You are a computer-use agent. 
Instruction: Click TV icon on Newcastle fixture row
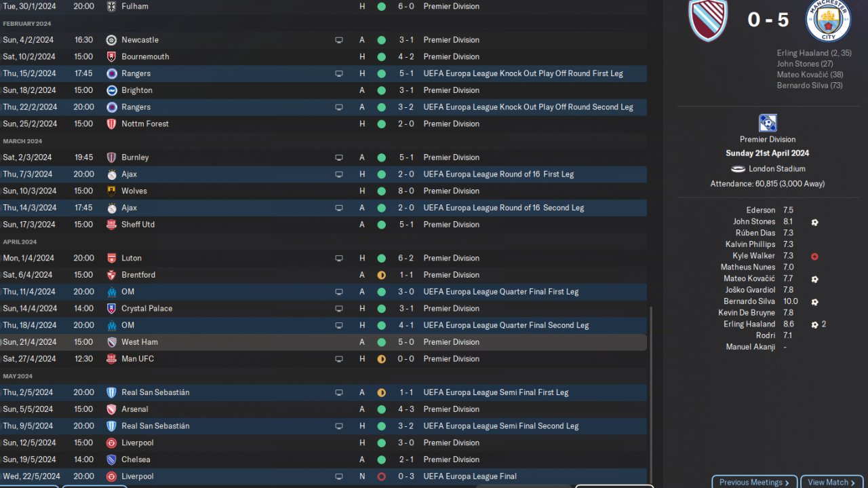tap(339, 40)
